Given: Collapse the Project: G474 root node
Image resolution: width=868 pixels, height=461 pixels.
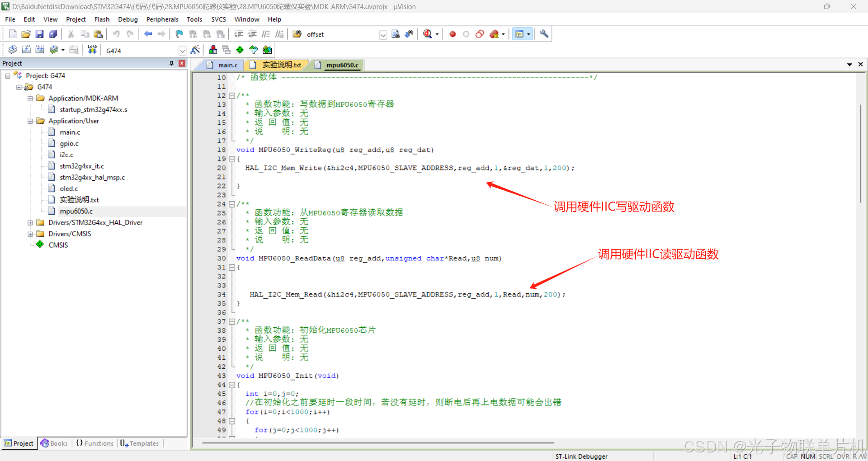Looking at the screenshot, I should [8, 76].
